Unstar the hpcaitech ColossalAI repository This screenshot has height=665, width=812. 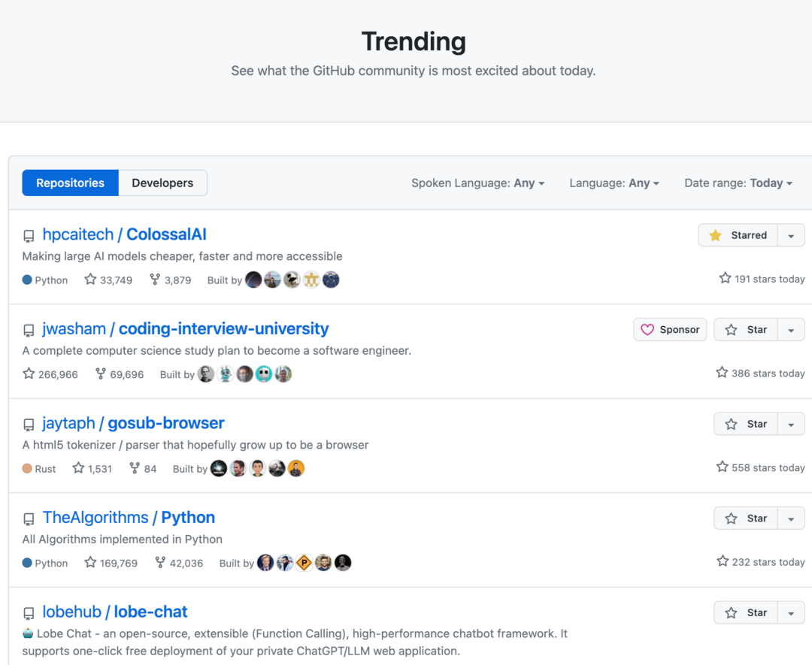[x=738, y=235]
